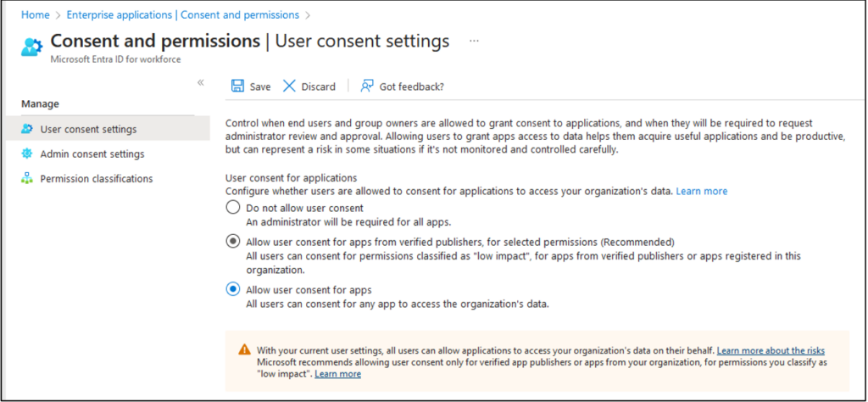
Task: Click the Got feedback person icon
Action: click(367, 86)
